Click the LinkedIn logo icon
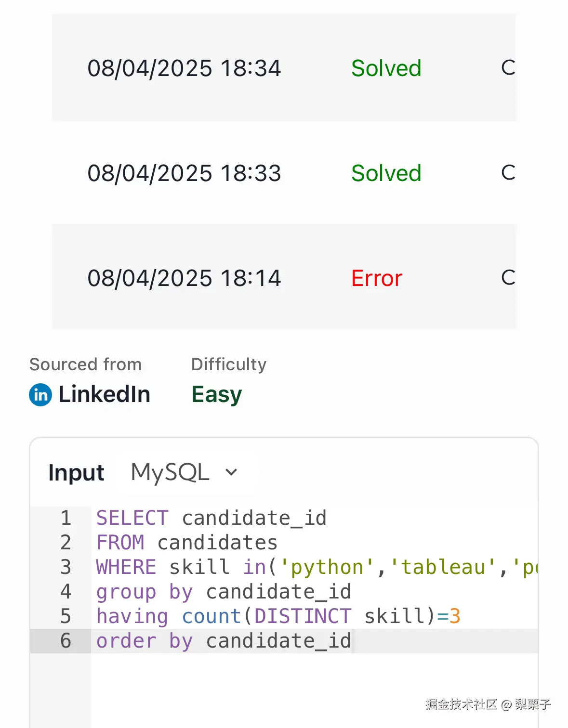Screen dimensions: 568x728 click(x=40, y=395)
